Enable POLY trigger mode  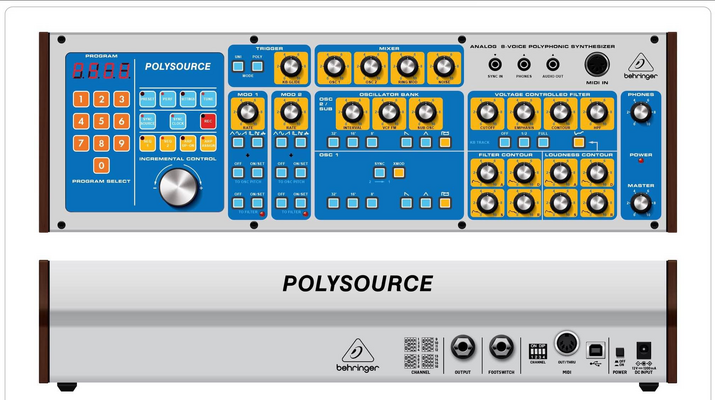pos(258,67)
